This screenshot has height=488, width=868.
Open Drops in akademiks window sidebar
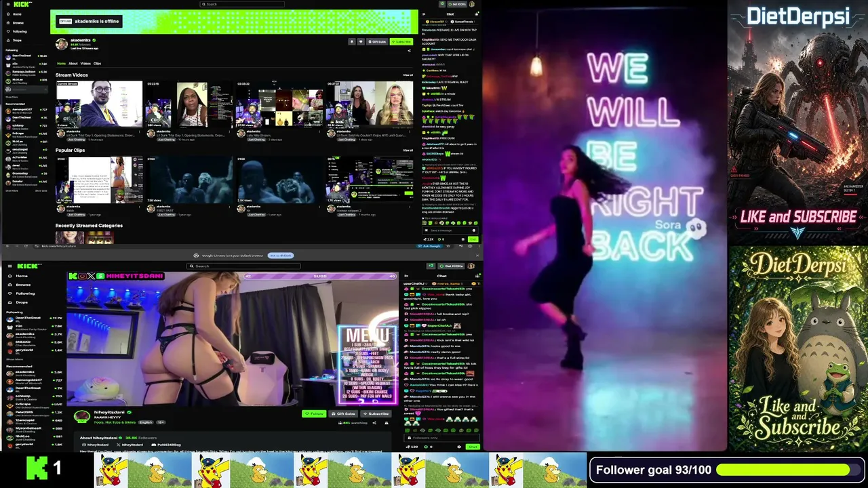point(14,40)
